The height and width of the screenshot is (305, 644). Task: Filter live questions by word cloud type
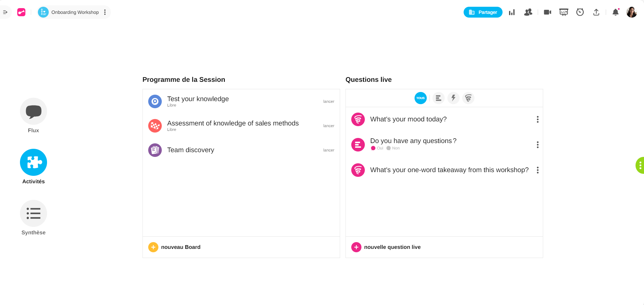pos(468,98)
